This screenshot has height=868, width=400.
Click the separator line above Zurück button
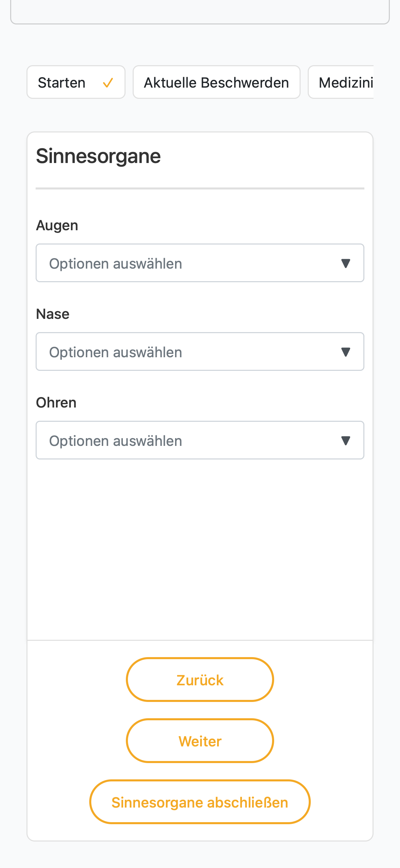coord(200,640)
